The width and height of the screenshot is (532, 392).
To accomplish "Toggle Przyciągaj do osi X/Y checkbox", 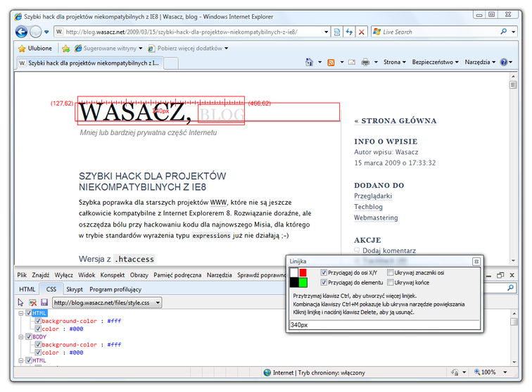I will 324,272.
